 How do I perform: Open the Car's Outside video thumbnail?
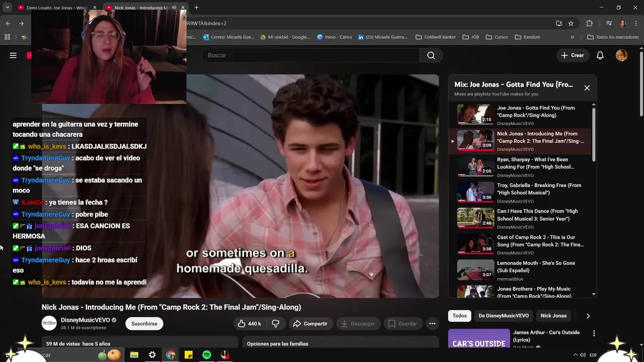point(479,339)
